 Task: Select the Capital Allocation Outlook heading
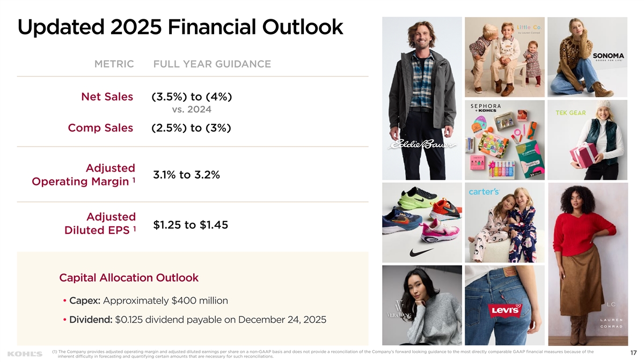(x=129, y=278)
